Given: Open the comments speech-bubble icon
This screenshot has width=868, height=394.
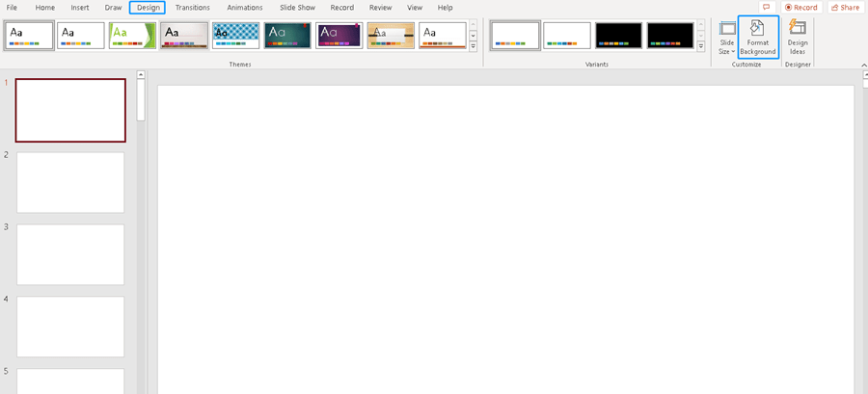Looking at the screenshot, I should pyautogui.click(x=767, y=7).
